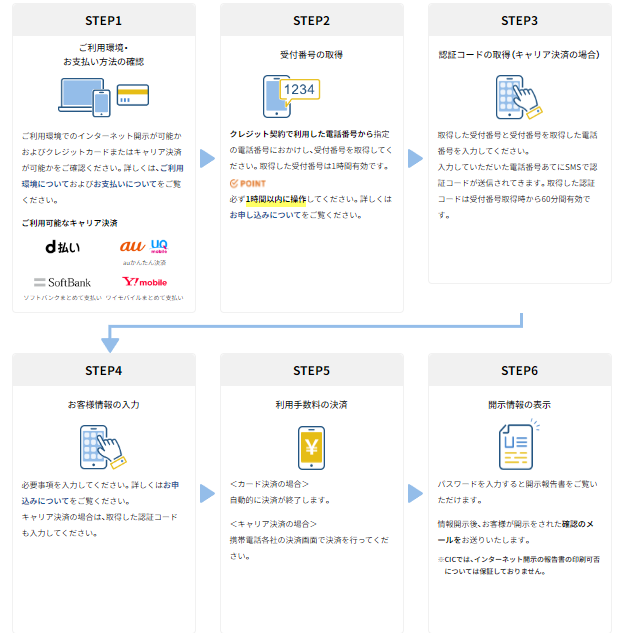Click the 利用手数料の決済 subtitle
This screenshot has height=633, width=620.
(312, 405)
